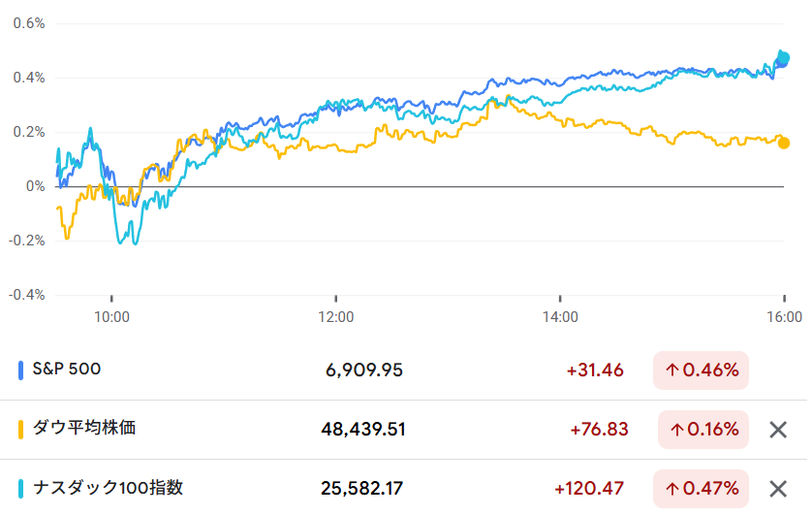Click the yellow end dot of the Dow line
Screen dimensions: 812x515
pyautogui.click(x=783, y=144)
